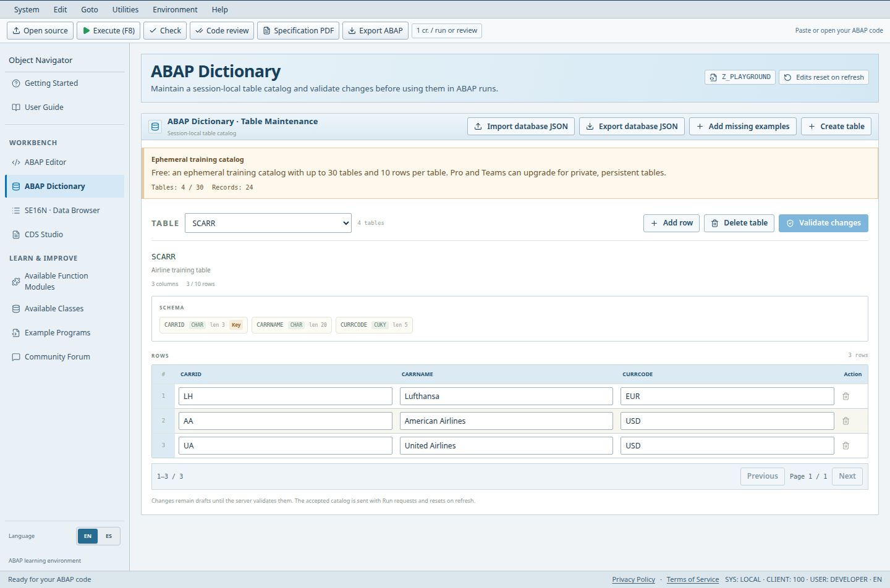Generate the Specification PDF
The width and height of the screenshot is (890, 588).
click(298, 30)
